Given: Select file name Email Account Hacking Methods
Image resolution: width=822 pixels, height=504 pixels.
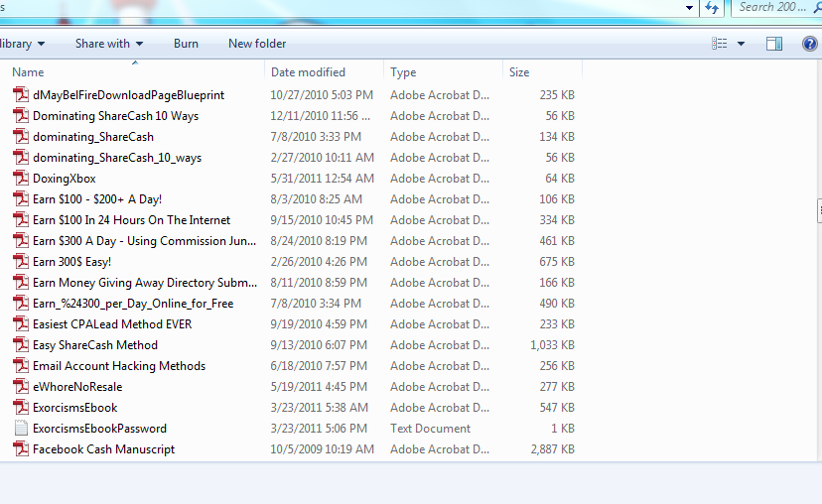Looking at the screenshot, I should [119, 366].
